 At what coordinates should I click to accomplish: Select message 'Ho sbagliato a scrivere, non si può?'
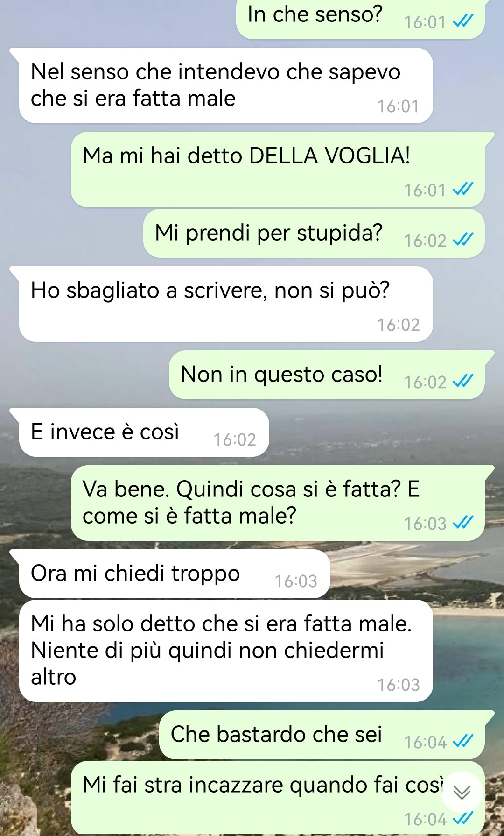(226, 304)
